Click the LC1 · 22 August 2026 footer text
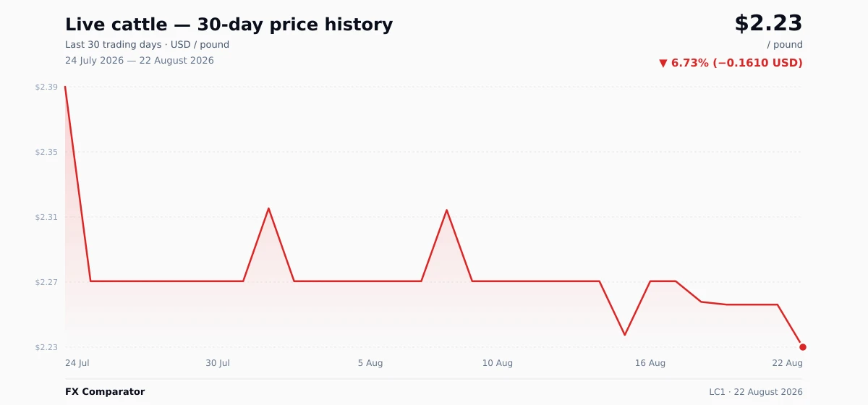 click(756, 392)
